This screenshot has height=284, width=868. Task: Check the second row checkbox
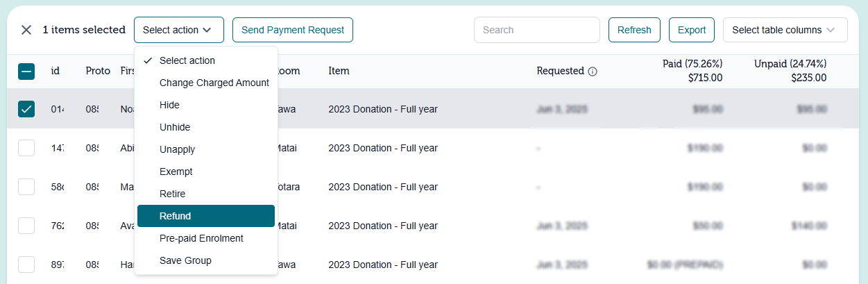tap(26, 148)
